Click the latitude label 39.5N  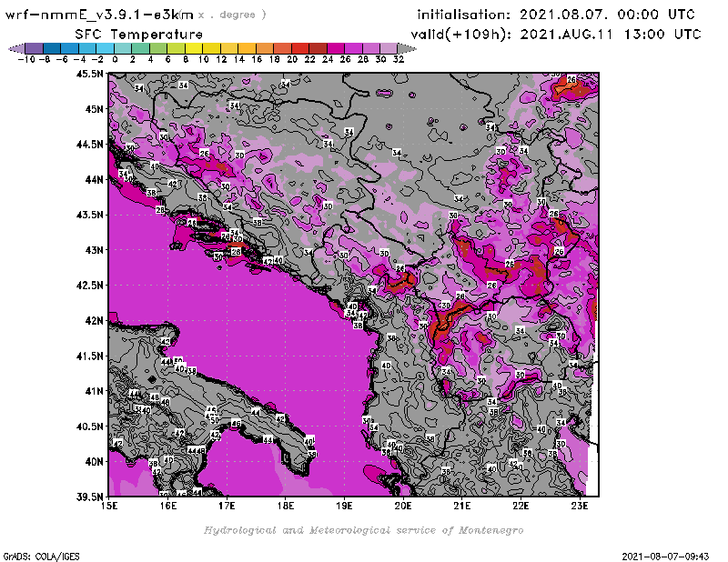point(90,497)
